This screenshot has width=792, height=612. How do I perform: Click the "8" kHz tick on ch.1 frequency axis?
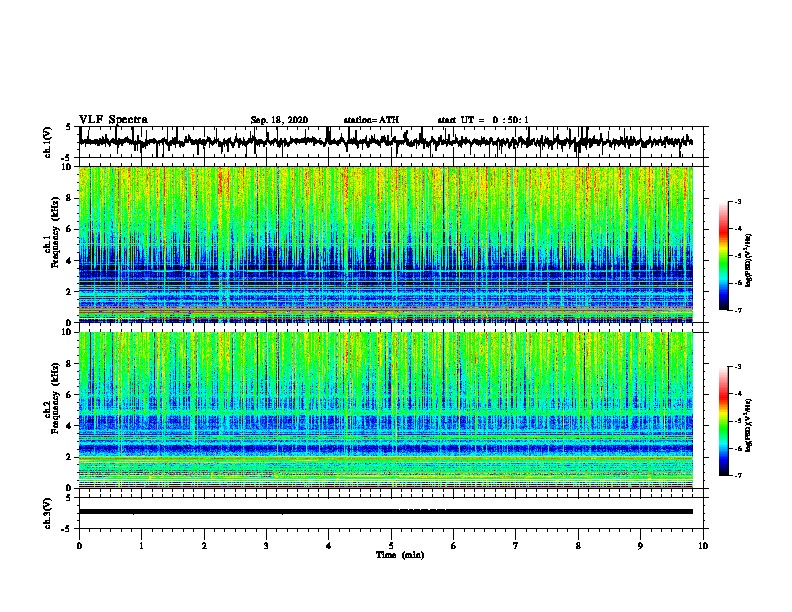coord(69,198)
